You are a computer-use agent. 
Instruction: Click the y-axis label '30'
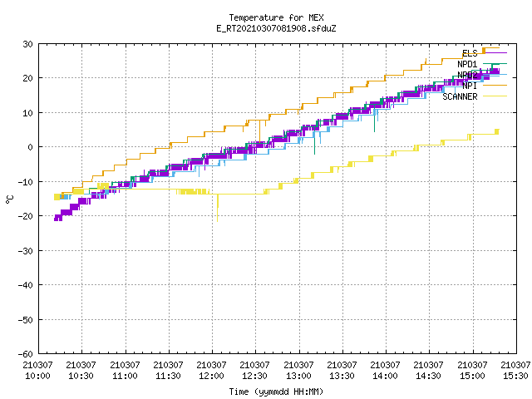27,44
